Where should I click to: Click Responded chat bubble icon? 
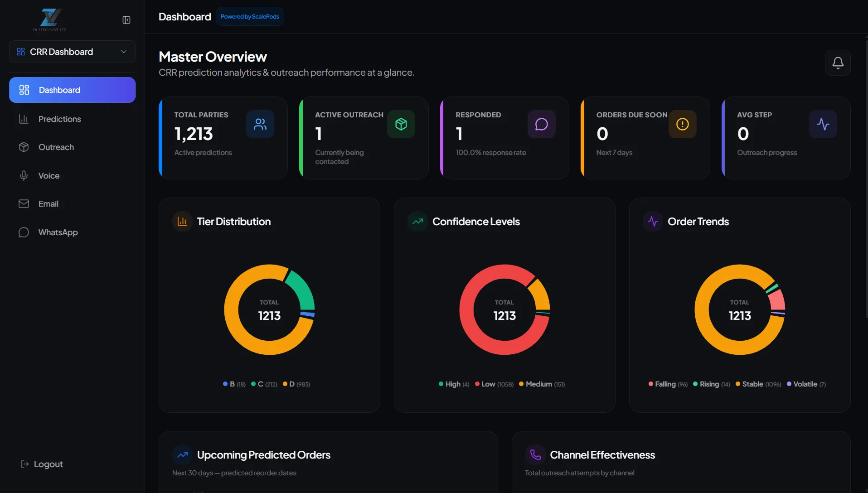(x=542, y=124)
